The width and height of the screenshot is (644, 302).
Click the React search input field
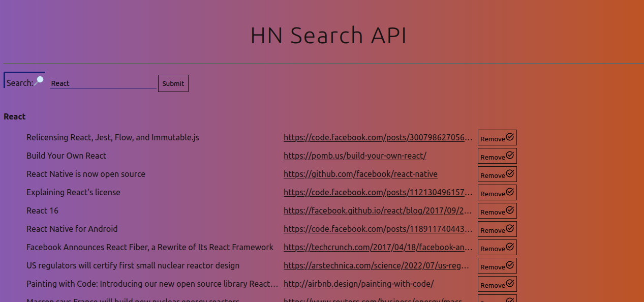pyautogui.click(x=103, y=83)
